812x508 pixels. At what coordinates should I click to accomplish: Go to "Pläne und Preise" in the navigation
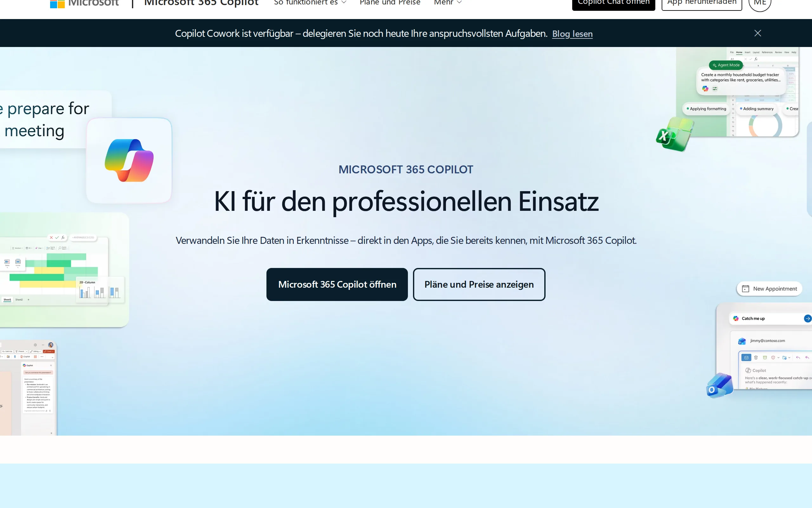[x=390, y=3]
